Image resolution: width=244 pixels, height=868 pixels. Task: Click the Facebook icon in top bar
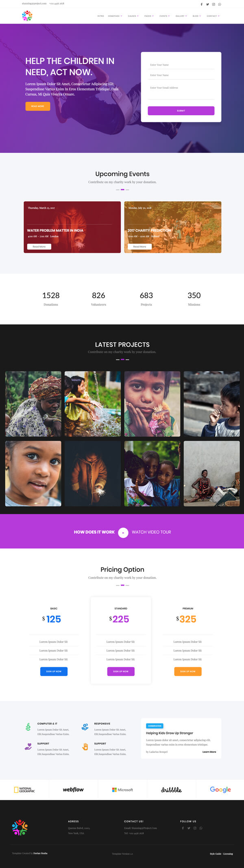[201, 4]
